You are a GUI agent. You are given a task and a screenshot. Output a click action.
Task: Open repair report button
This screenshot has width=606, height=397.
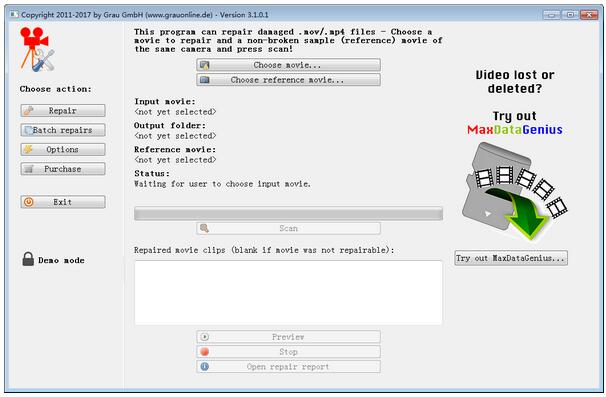(288, 366)
